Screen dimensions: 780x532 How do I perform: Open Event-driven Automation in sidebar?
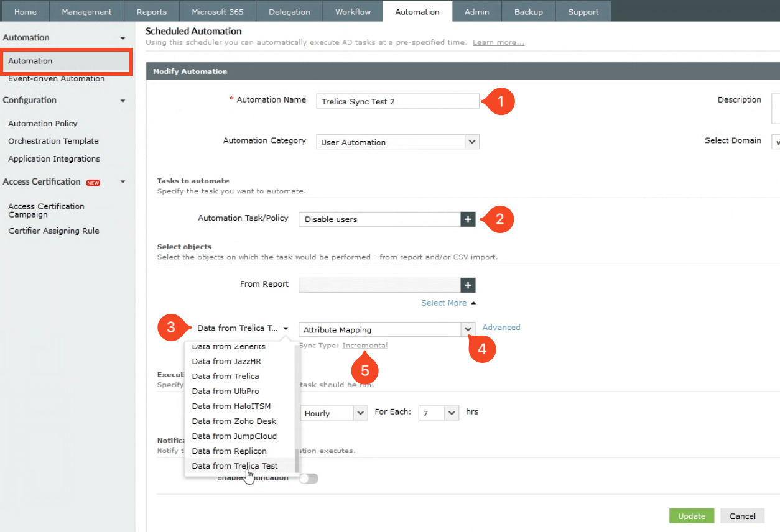[56, 79]
